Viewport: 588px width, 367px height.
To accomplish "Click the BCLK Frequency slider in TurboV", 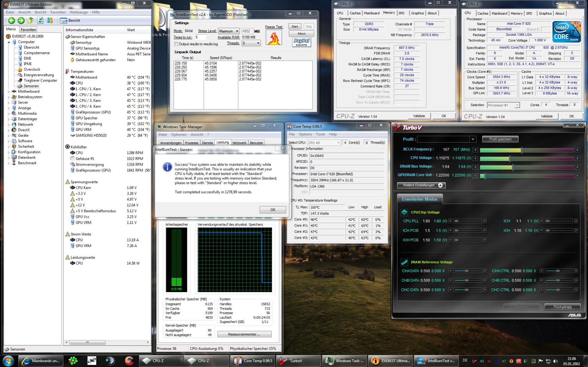I will (526, 150).
